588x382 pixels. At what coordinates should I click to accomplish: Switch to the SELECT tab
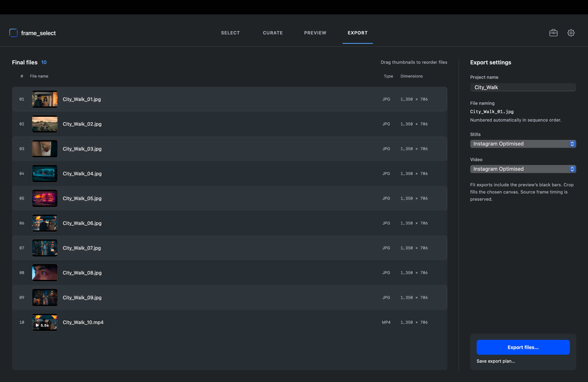click(x=230, y=33)
